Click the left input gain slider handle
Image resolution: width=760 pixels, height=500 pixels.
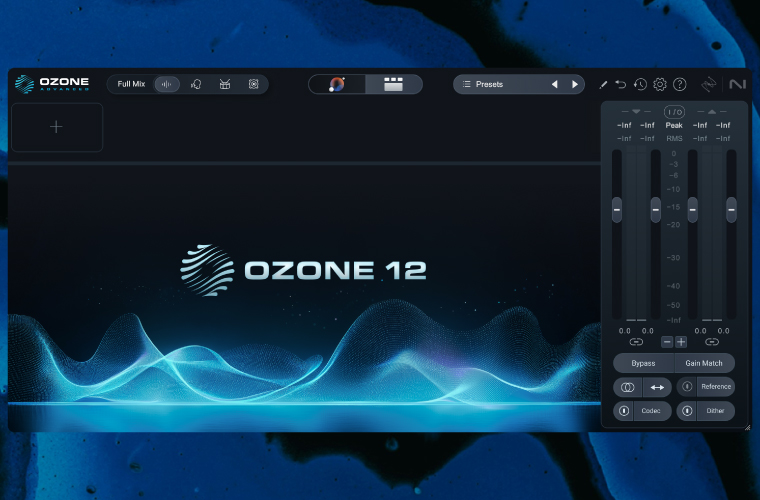(x=617, y=209)
